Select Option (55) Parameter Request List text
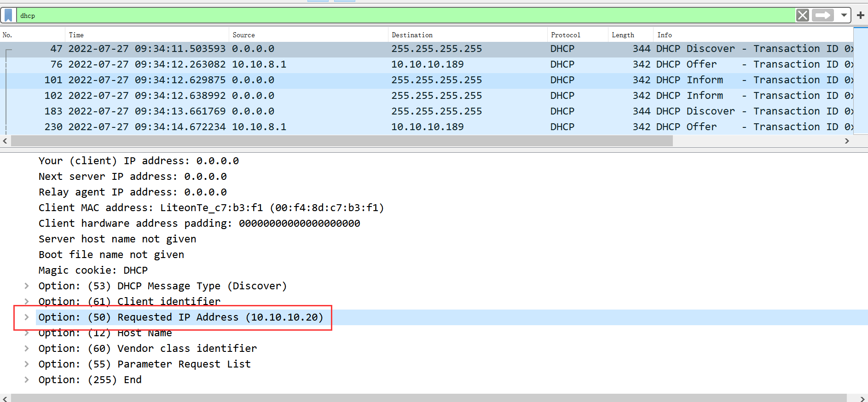The height and width of the screenshot is (402, 868). point(145,364)
